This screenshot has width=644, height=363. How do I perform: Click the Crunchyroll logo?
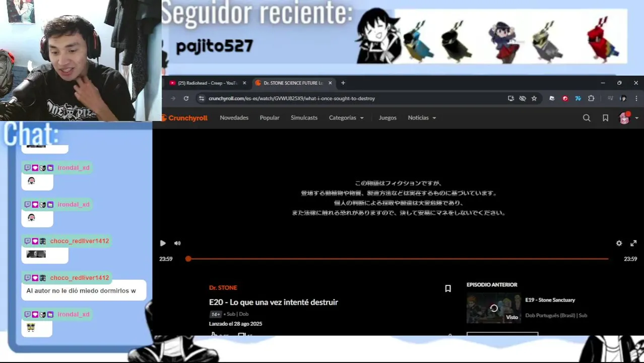tap(184, 118)
